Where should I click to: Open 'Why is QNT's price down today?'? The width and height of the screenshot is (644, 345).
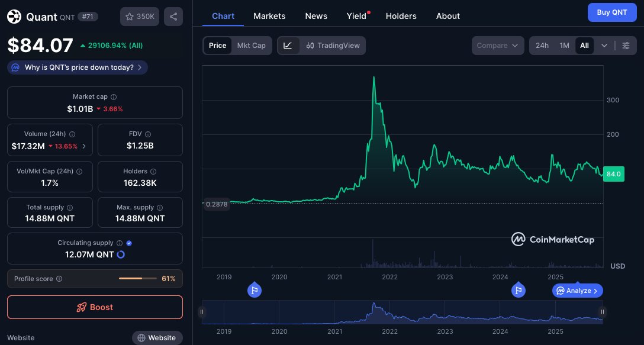78,67
